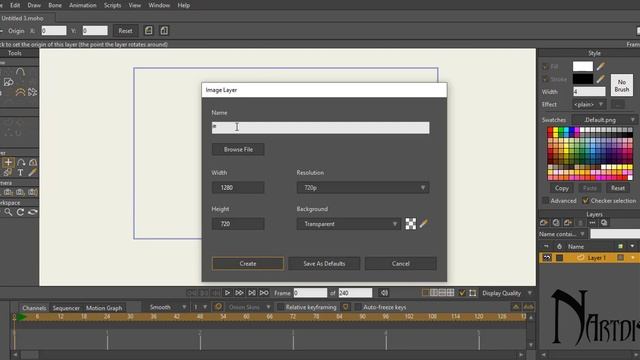Toggle the Fill checkbox
The width and height of the screenshot is (640, 360).
coord(545,67)
